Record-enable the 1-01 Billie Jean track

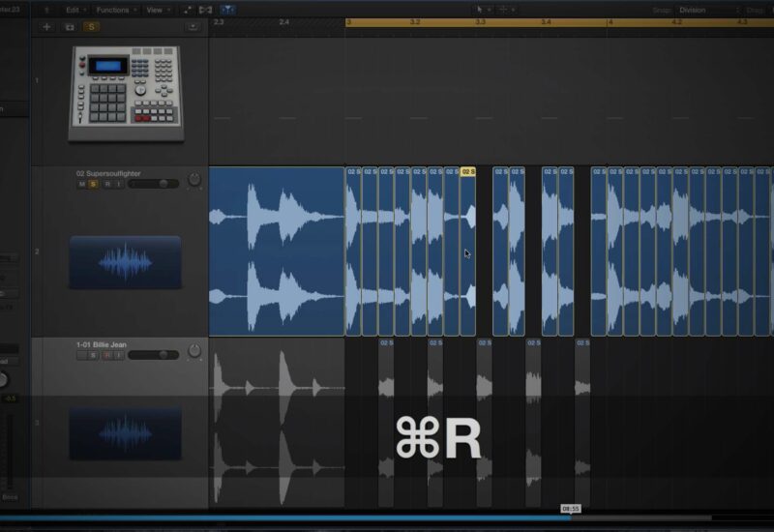tap(107, 355)
